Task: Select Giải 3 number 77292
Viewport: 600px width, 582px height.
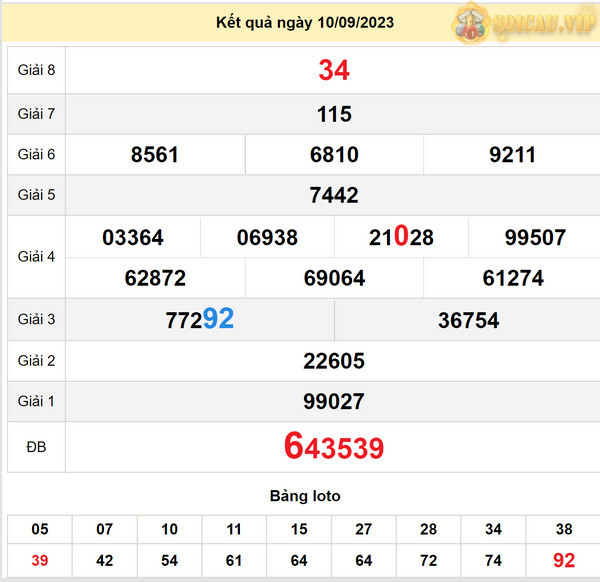Action: point(199,319)
